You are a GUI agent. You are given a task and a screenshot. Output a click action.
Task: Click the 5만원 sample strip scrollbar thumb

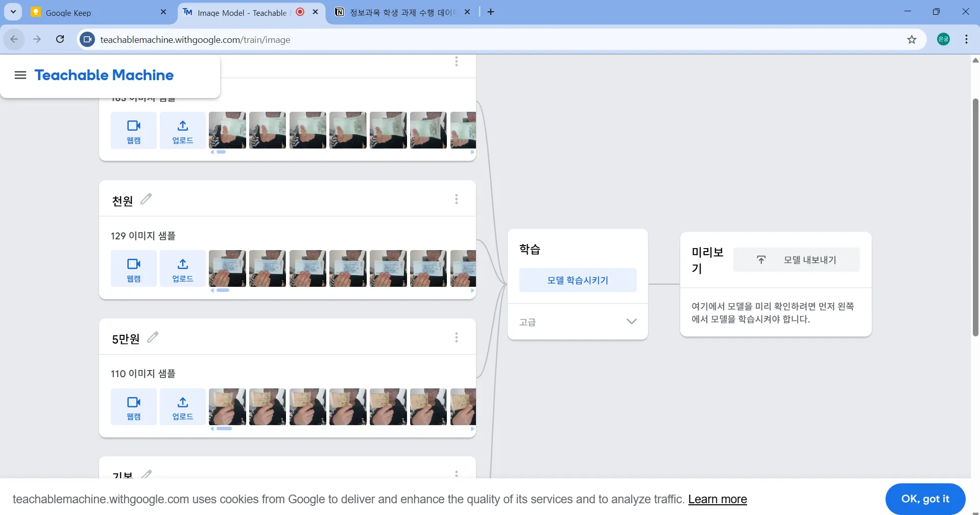224,429
